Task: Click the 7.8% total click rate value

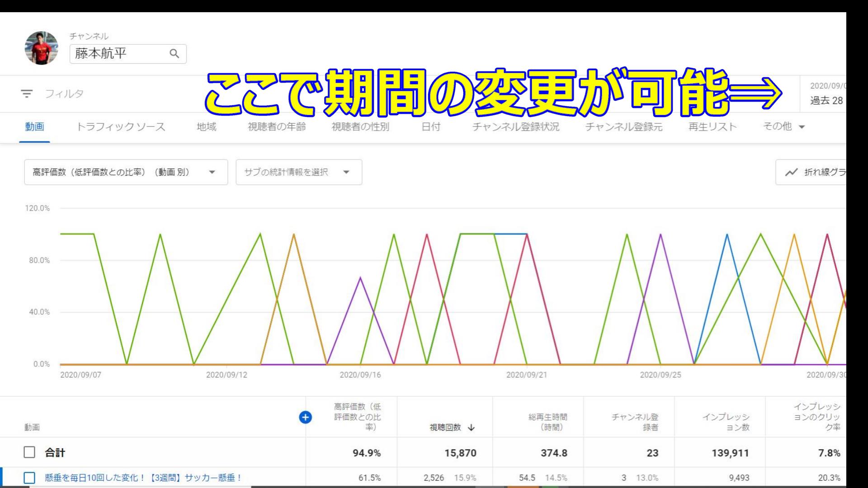Action: tap(829, 453)
